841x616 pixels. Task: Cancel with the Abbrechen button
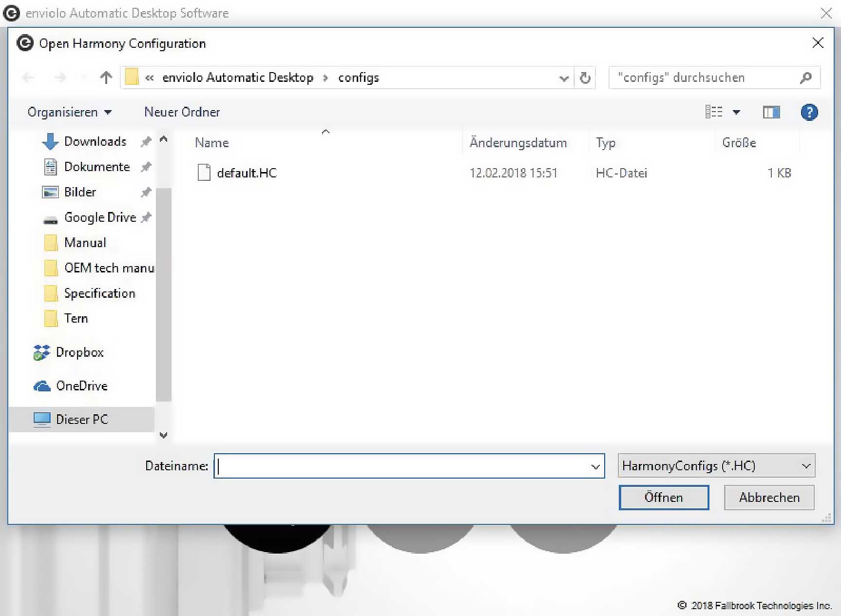tap(769, 498)
